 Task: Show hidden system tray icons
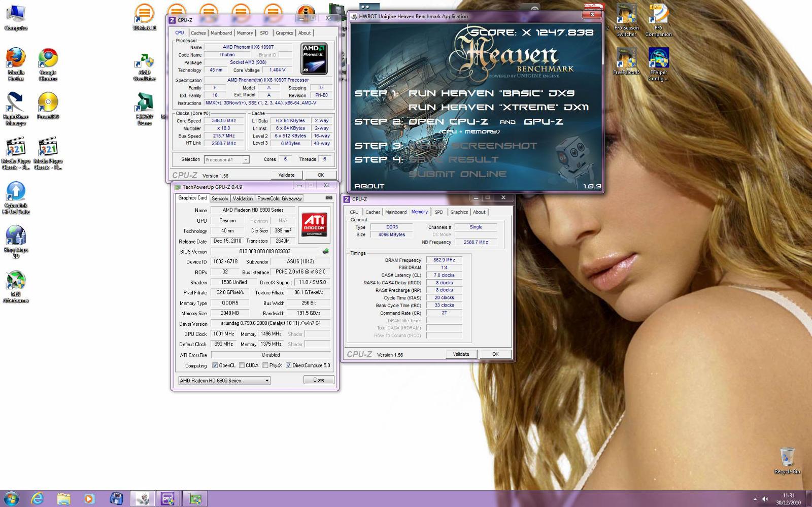(755, 499)
